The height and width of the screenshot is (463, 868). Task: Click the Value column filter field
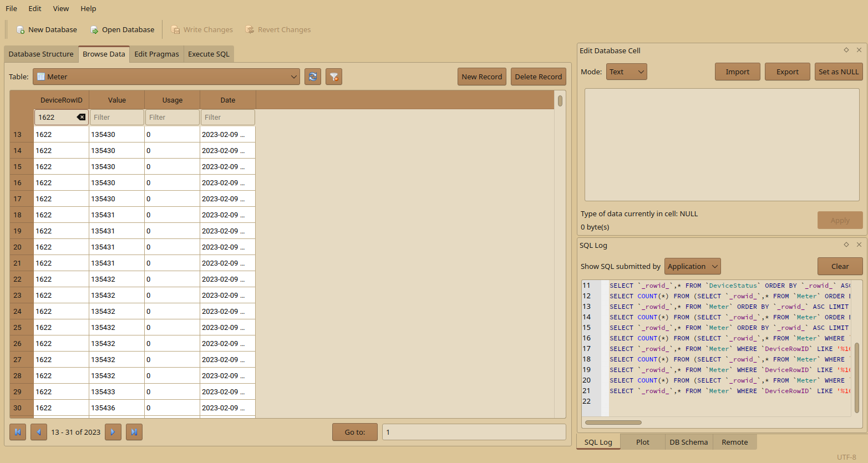click(116, 118)
